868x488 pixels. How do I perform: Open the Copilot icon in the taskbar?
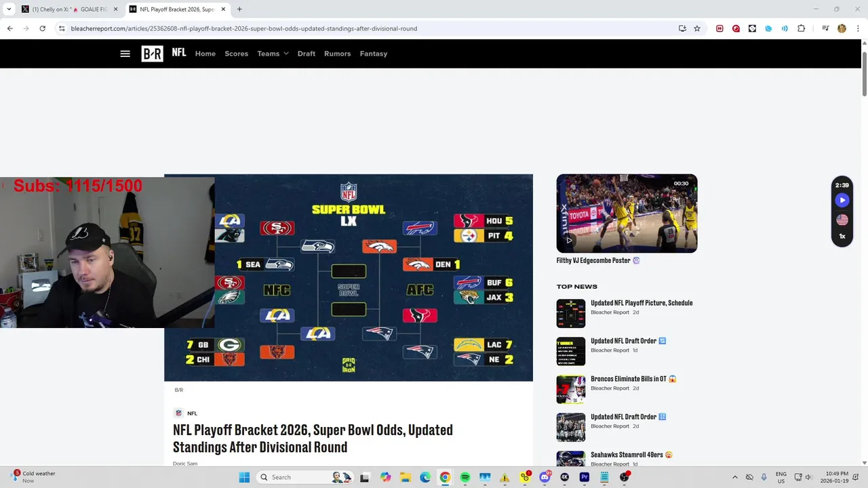point(385,477)
